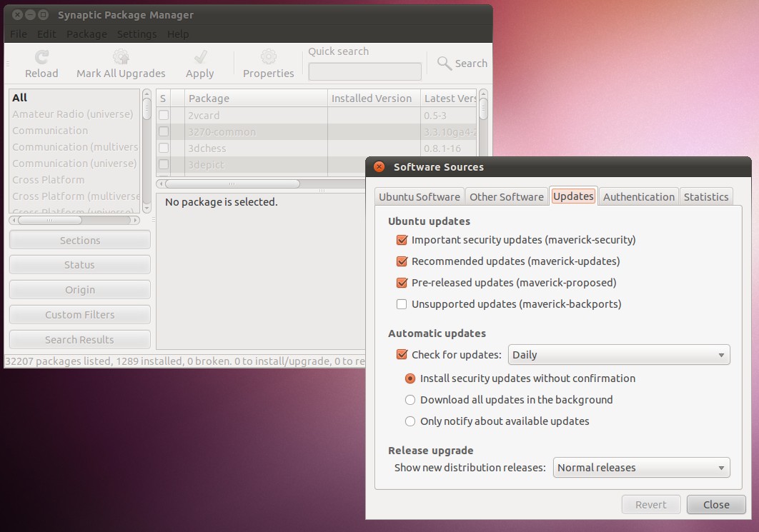Screen dimensions: 759x532
Task: Sort by the Package column header
Action: [x=256, y=98]
